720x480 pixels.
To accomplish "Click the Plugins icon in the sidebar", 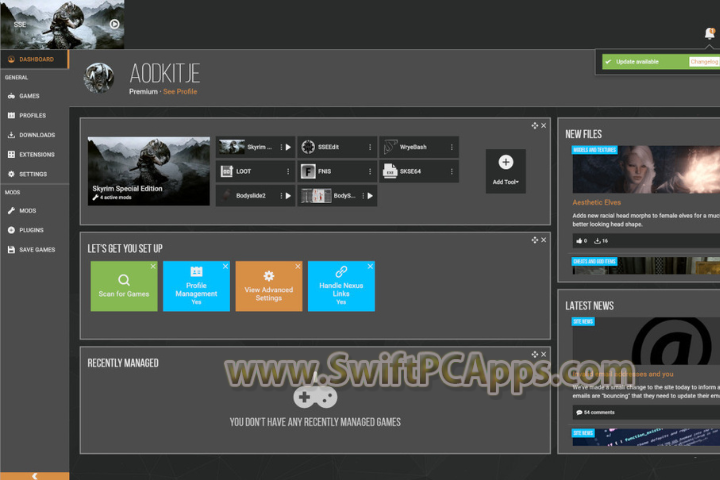I will 11,230.
